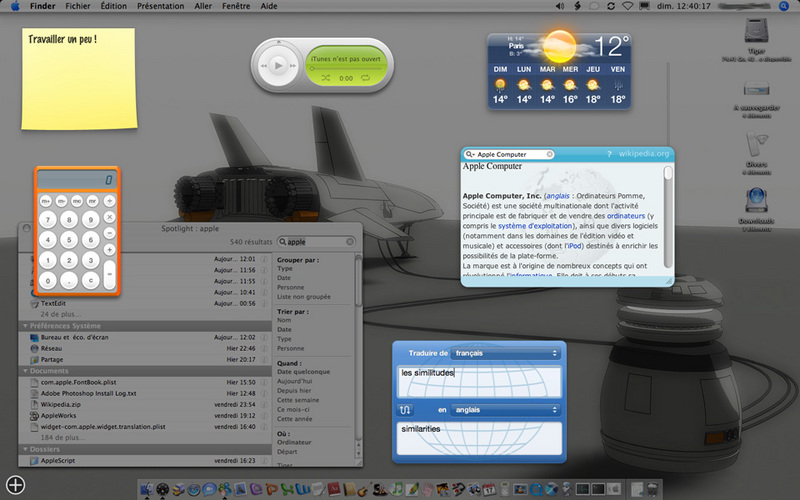Filter Spotlight results to Aujourd'hui
Screen dimensions: 800x500
pyautogui.click(x=294, y=381)
